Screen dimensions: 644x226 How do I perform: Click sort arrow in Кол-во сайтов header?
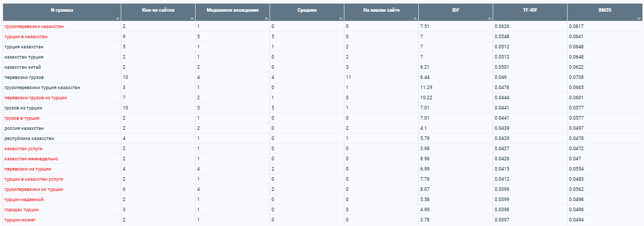[x=192, y=18]
